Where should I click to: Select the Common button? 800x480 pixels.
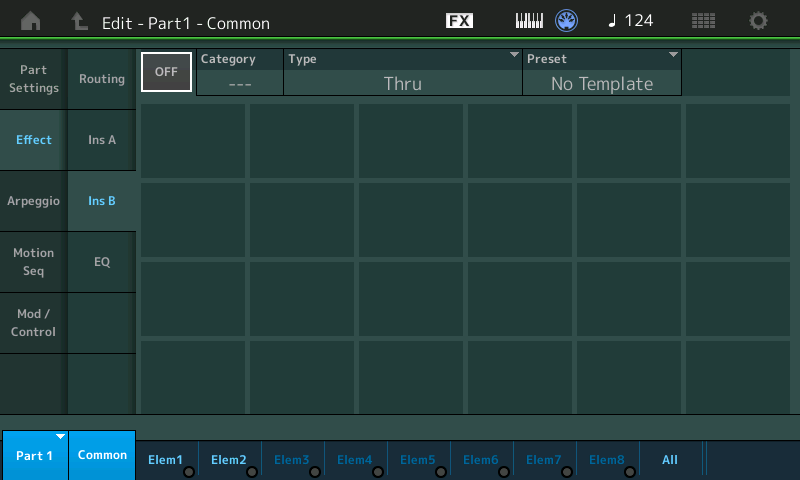click(x=102, y=455)
